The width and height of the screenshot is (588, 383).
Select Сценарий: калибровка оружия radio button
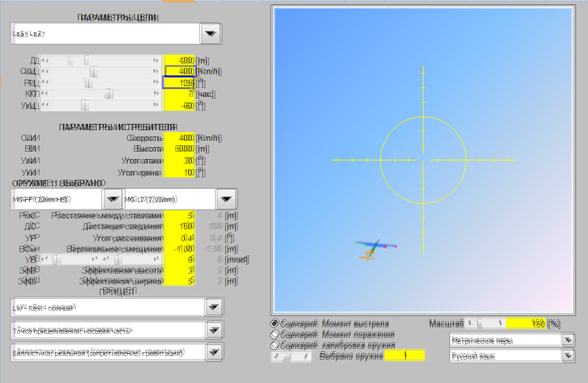tap(275, 345)
